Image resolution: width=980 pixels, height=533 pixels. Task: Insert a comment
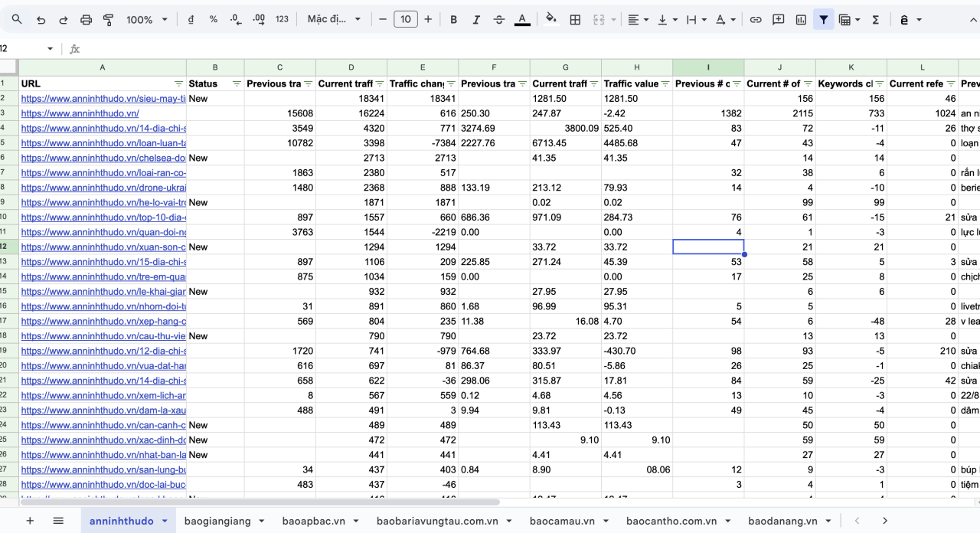click(x=778, y=19)
